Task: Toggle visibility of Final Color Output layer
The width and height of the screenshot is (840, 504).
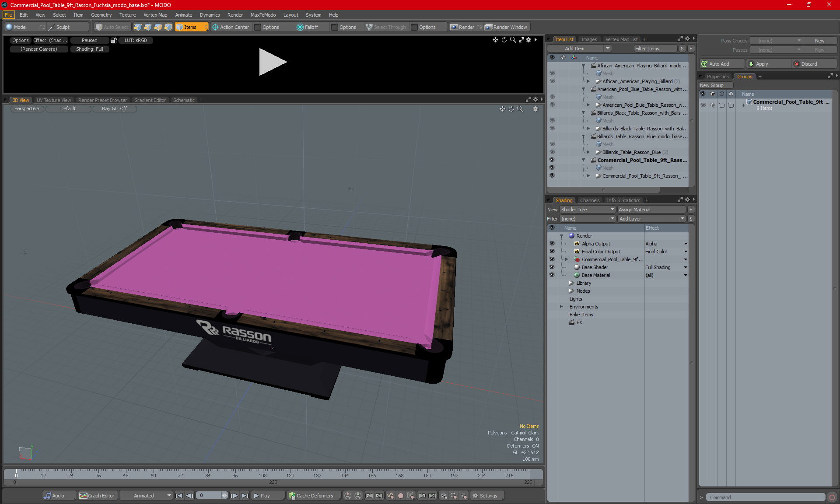Action: click(x=552, y=252)
